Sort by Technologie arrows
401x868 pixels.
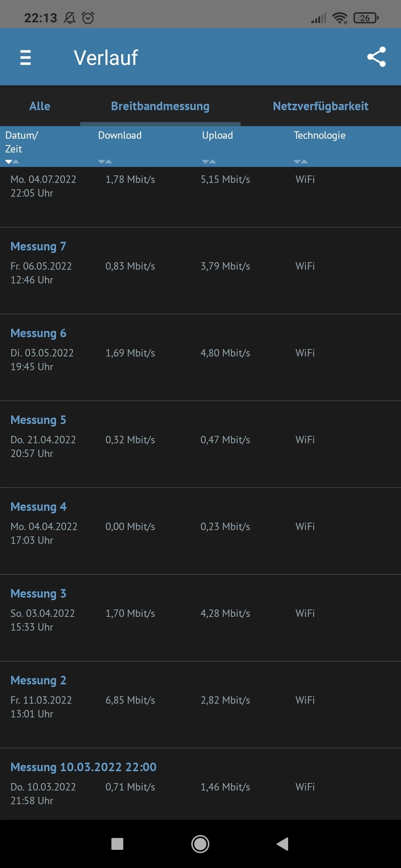[x=300, y=161]
